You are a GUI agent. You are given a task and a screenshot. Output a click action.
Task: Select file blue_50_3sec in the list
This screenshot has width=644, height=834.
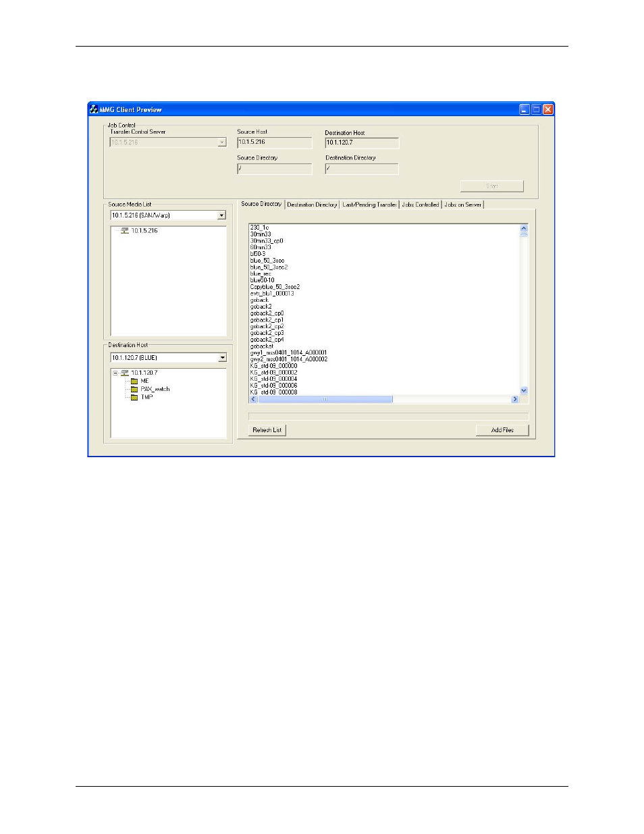[267, 261]
